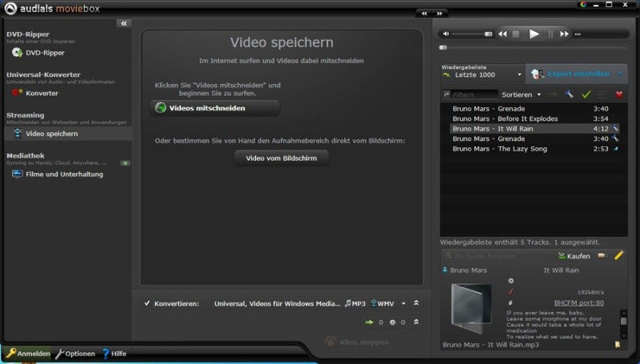Click the blue artist icon beside Bruno Mars
The width and height of the screenshot is (640, 364).
445,270
